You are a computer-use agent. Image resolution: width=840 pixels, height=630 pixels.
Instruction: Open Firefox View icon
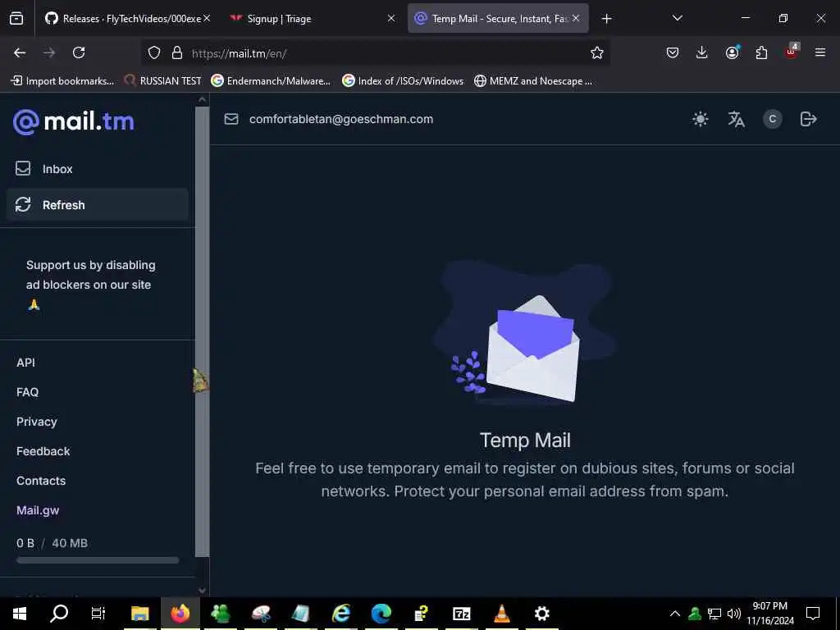coord(16,19)
